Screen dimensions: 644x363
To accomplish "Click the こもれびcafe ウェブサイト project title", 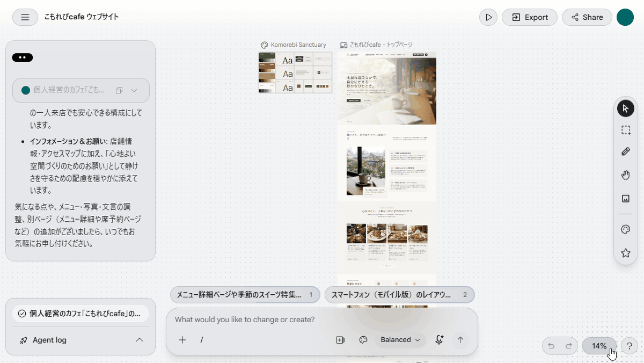I will click(x=82, y=17).
